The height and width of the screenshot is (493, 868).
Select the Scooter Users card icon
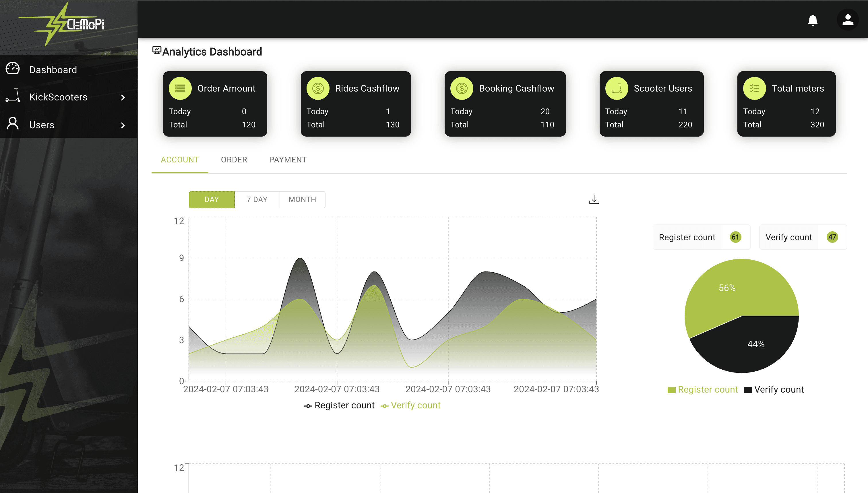coord(616,88)
